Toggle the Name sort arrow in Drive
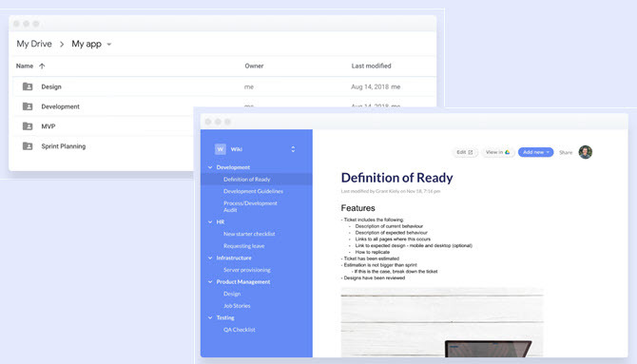This screenshot has height=364, width=637. pos(42,66)
